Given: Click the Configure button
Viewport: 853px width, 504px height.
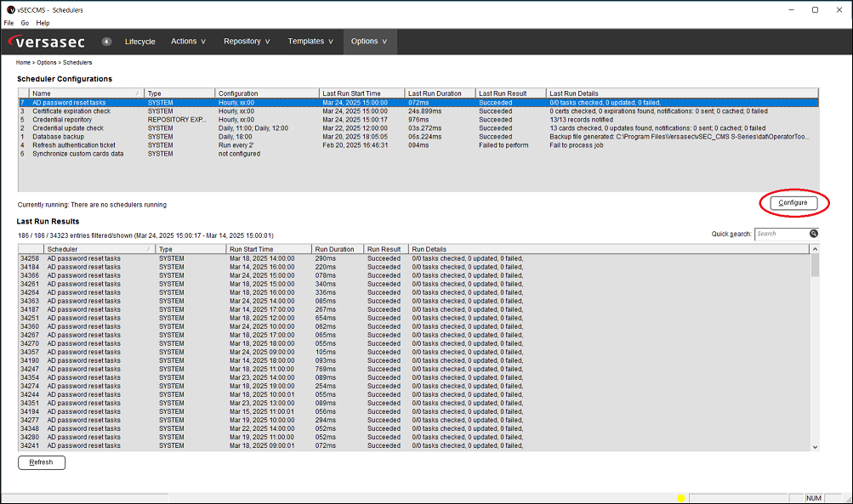Looking at the screenshot, I should (793, 203).
